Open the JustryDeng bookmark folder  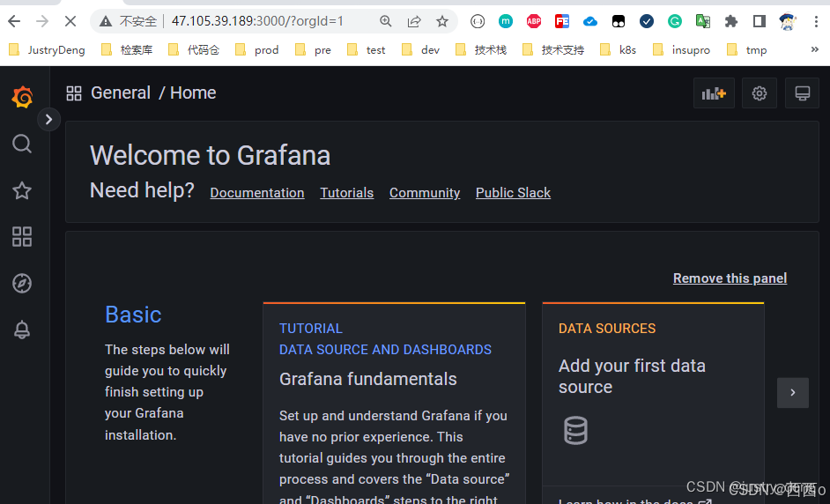[47, 49]
